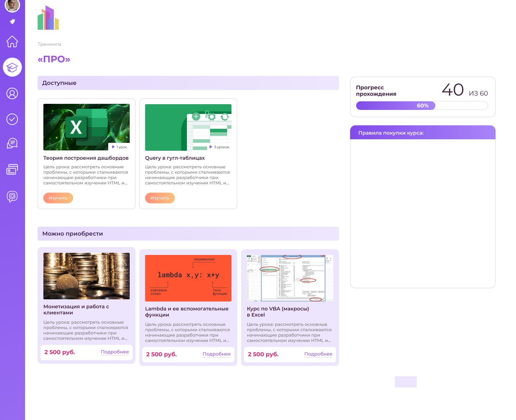Viewport: 516px width, 420px height.
Task: Click the colorful buildings logo
Action: (48, 18)
